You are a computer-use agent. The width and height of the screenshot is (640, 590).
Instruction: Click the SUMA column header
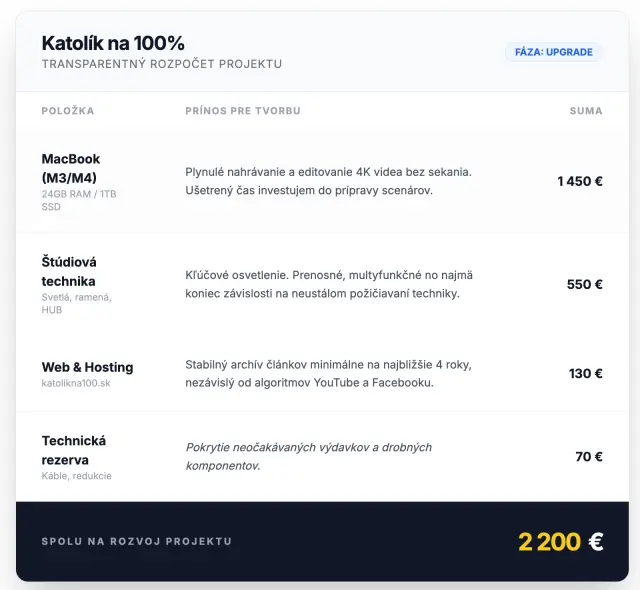click(x=586, y=111)
